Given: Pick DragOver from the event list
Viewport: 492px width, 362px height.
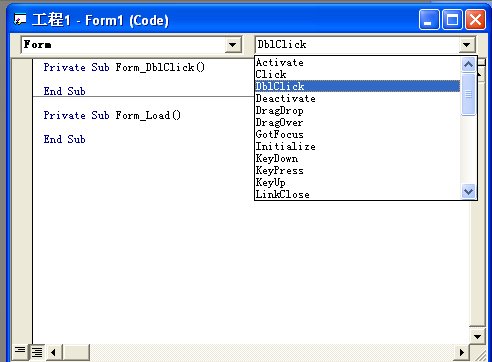Looking at the screenshot, I should coord(357,122).
